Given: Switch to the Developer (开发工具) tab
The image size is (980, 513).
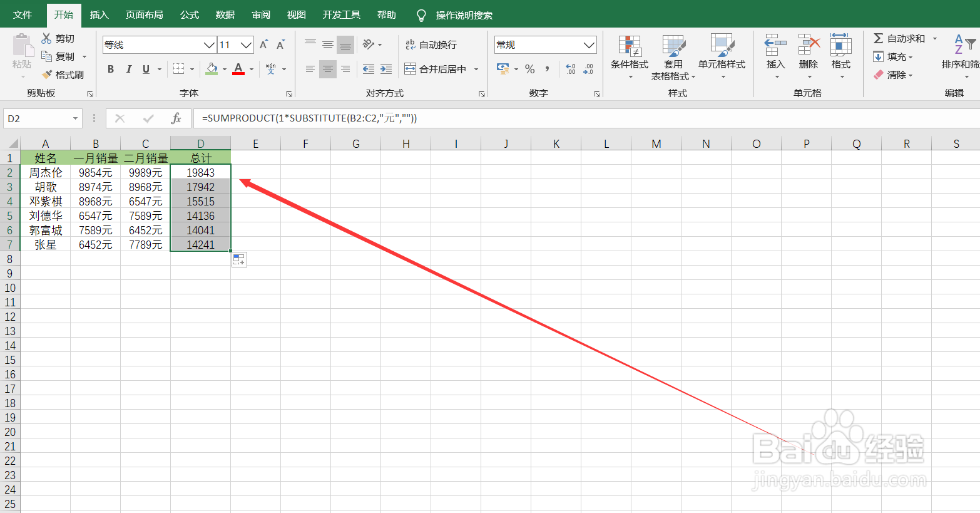Looking at the screenshot, I should (342, 14).
